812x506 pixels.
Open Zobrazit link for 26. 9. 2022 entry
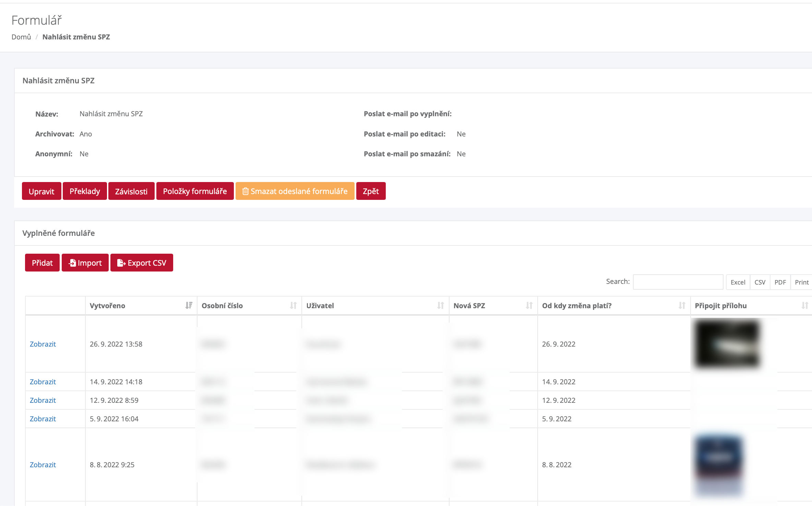pyautogui.click(x=43, y=344)
